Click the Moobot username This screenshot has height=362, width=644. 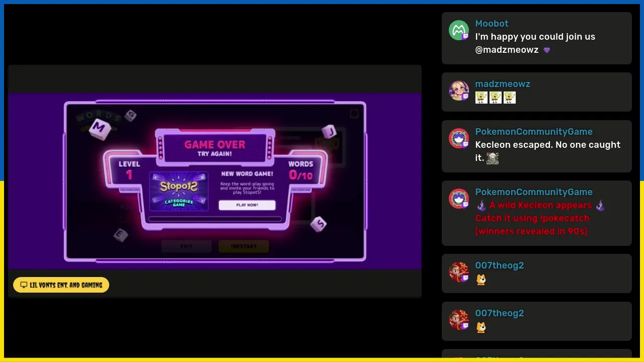coord(492,24)
